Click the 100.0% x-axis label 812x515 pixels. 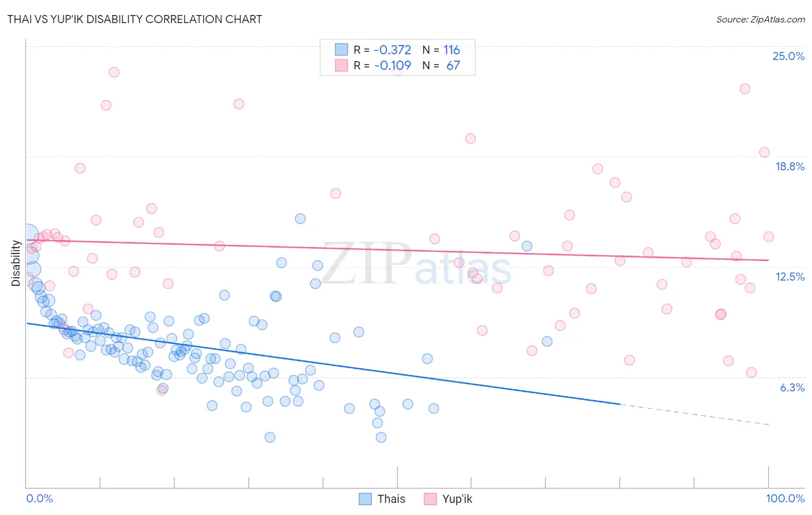point(785,498)
